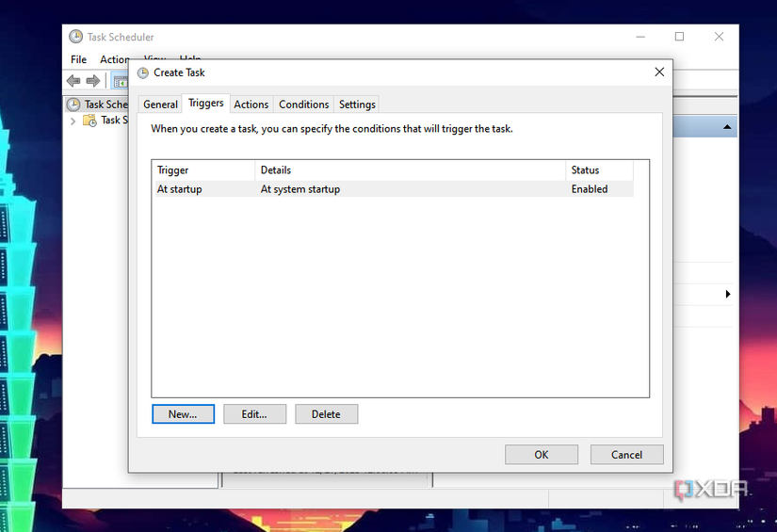Switch to the General tab
Screen dimensions: 777x532
(160, 105)
